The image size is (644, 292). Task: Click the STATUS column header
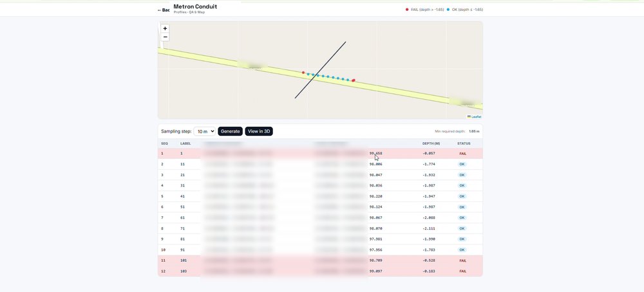pos(464,143)
